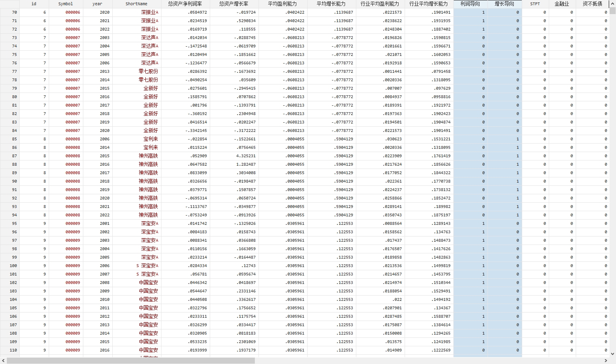The height and width of the screenshot is (364, 616).
Task: Click the .3362617 growth rate cell
Action: click(x=234, y=300)
